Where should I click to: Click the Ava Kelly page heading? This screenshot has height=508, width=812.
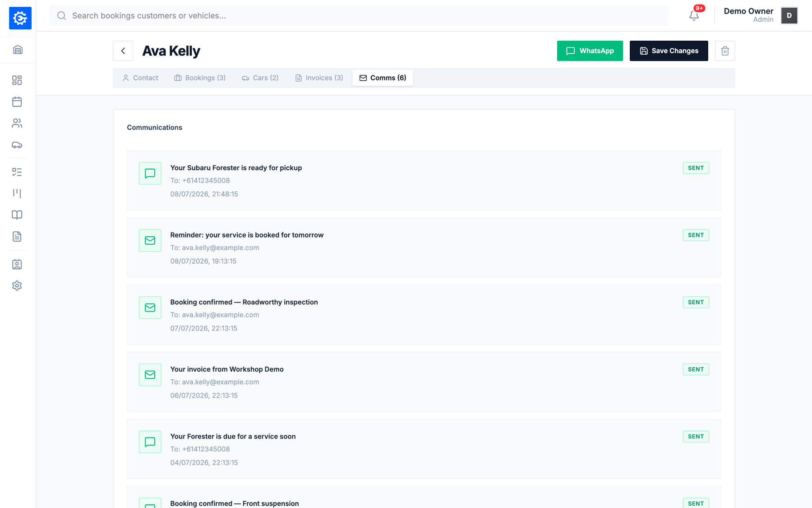tap(171, 51)
